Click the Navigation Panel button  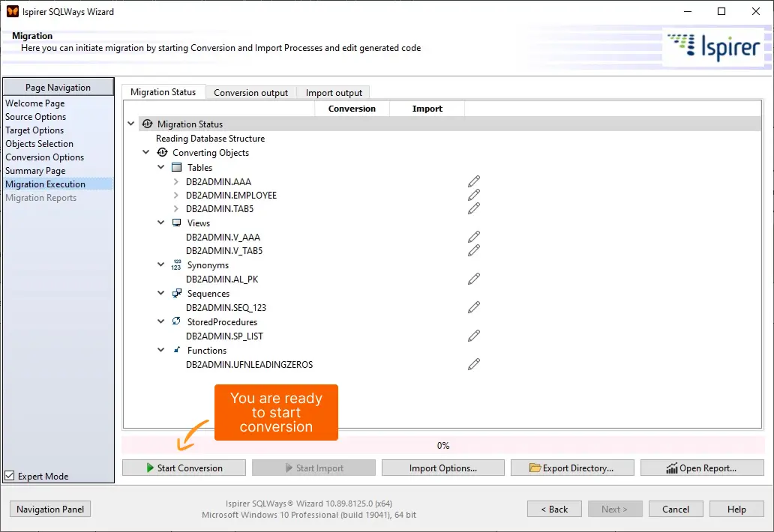coord(50,509)
